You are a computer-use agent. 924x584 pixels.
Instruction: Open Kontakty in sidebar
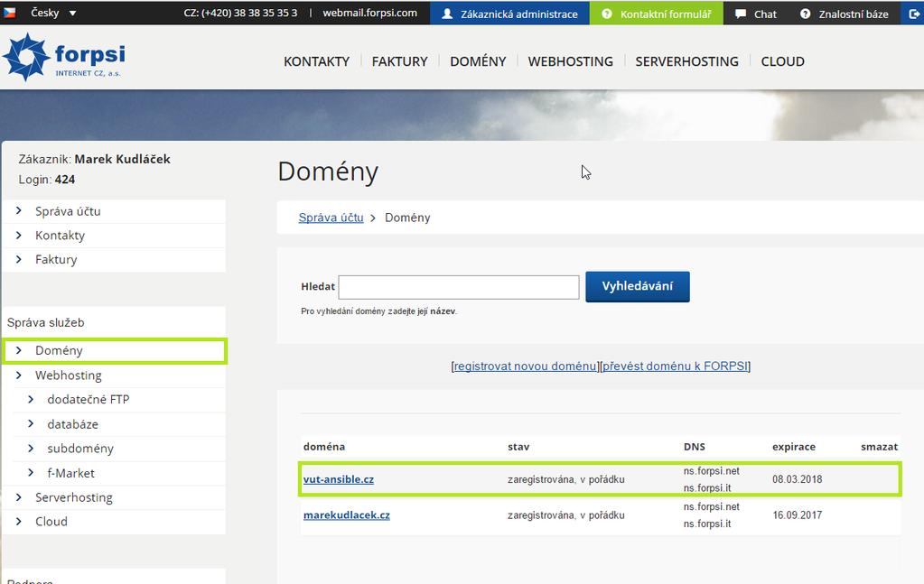pos(61,236)
